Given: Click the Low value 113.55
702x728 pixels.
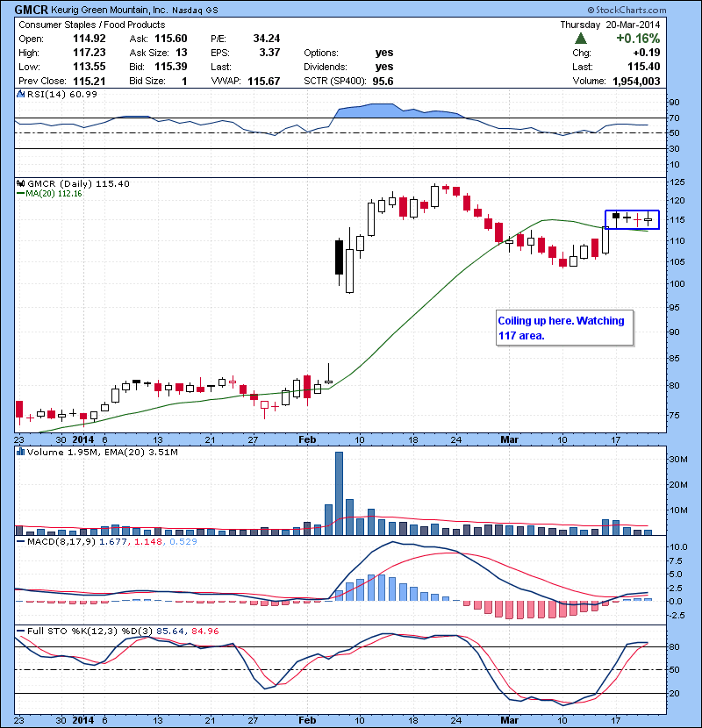Looking at the screenshot, I should [x=90, y=67].
